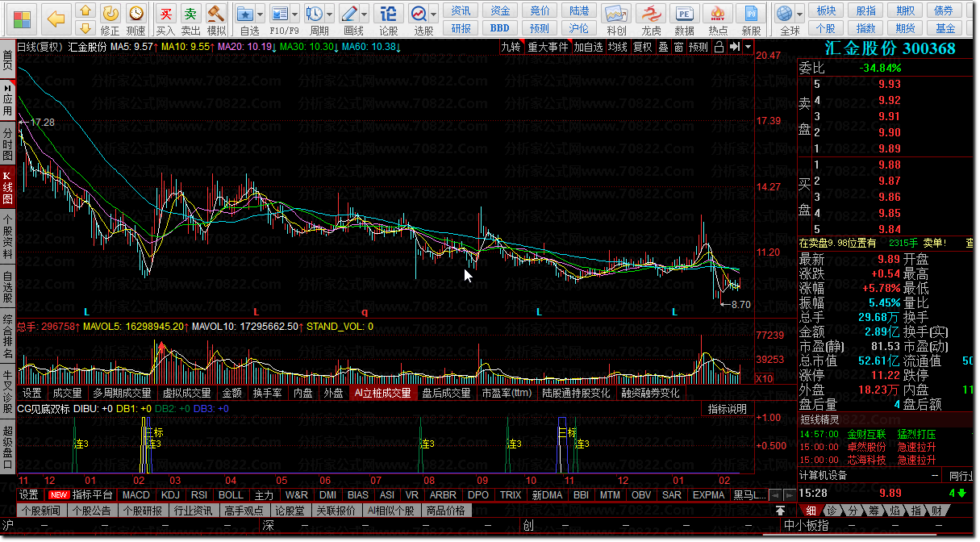This screenshot has height=542, width=980.
Task: Click the 卖出 sell icon
Action: [190, 19]
